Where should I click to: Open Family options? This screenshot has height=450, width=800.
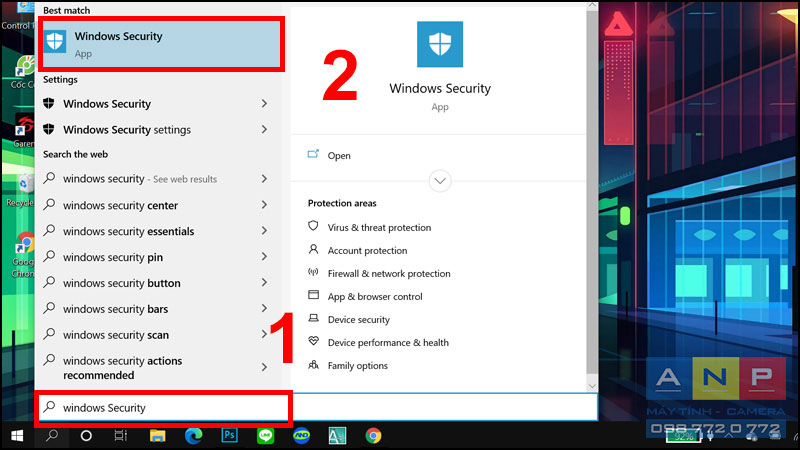(x=358, y=365)
